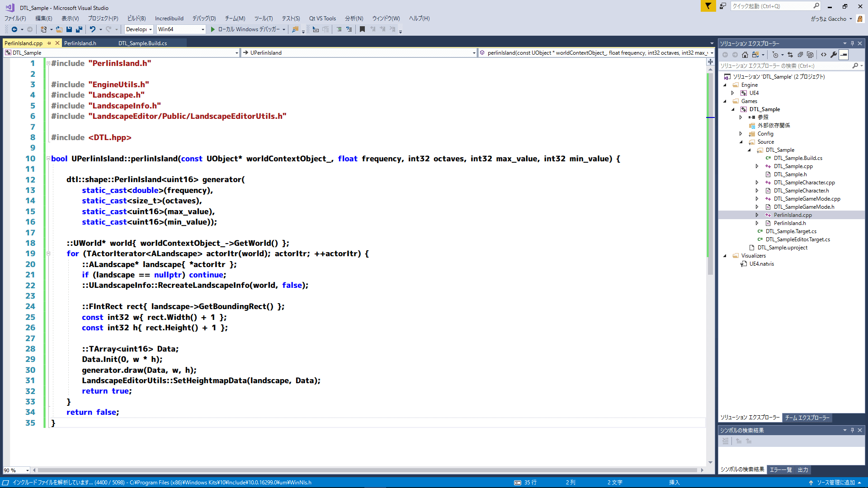Click Home icon in Solution Explorer
Screen dimensions: 868x488
click(x=745, y=55)
